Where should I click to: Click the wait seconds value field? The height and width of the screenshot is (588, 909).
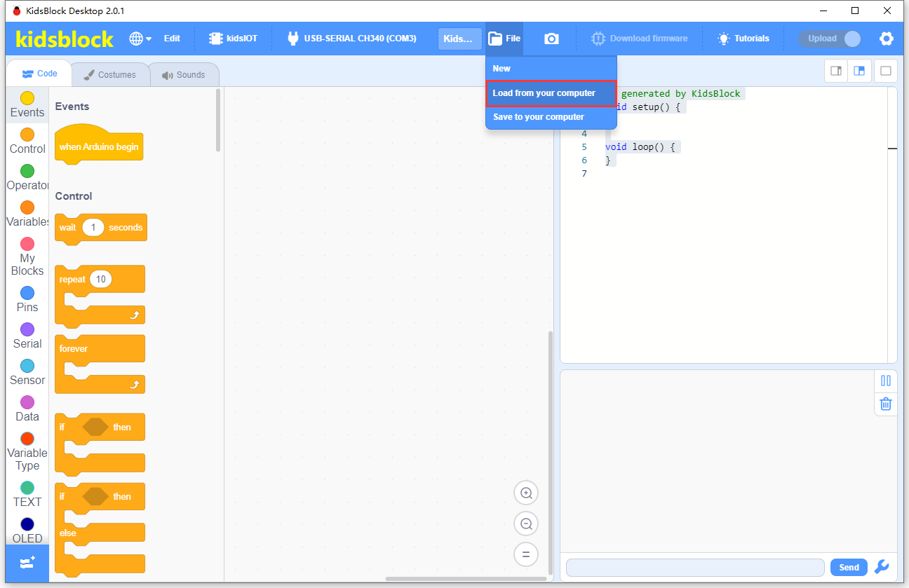(x=93, y=228)
